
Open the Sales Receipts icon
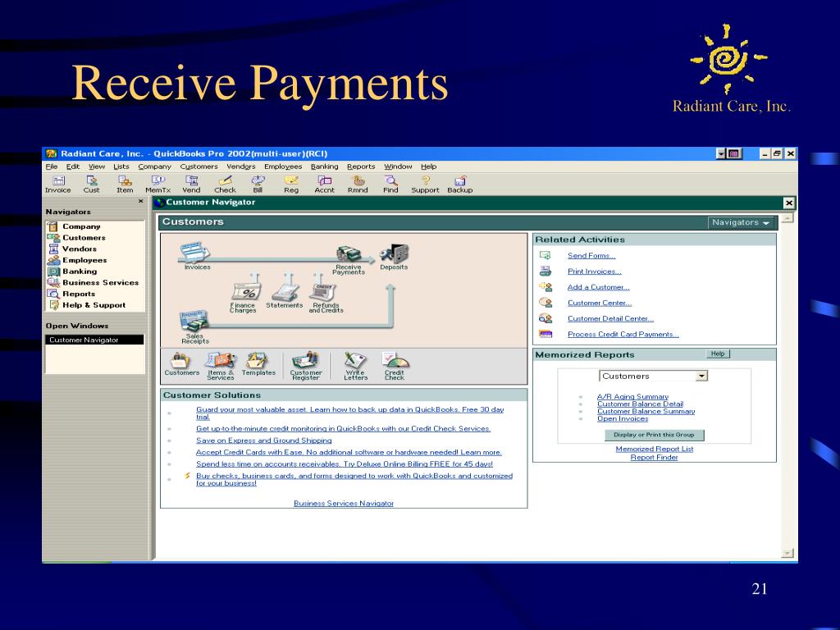(194, 326)
